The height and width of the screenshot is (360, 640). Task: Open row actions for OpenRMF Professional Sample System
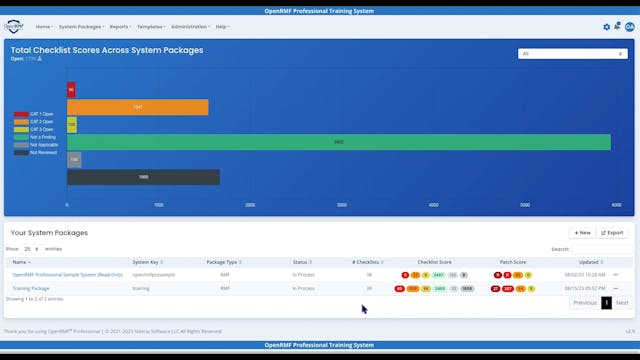pos(616,275)
